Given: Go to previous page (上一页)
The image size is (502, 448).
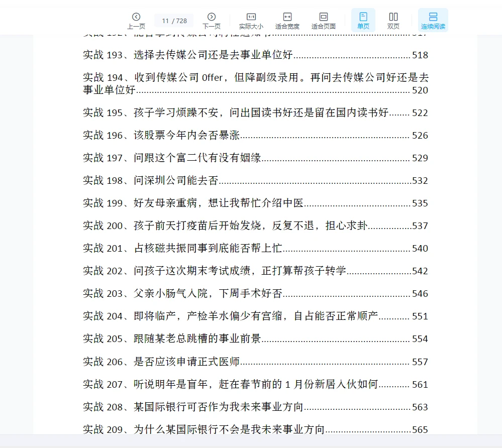Looking at the screenshot, I should point(136,21).
